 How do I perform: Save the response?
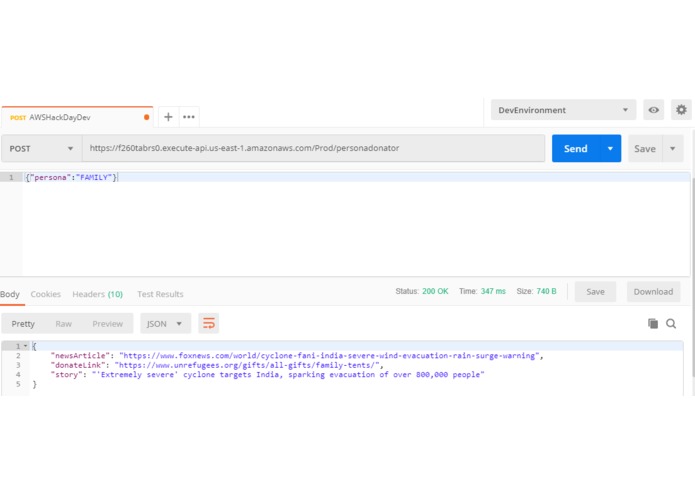tap(595, 292)
